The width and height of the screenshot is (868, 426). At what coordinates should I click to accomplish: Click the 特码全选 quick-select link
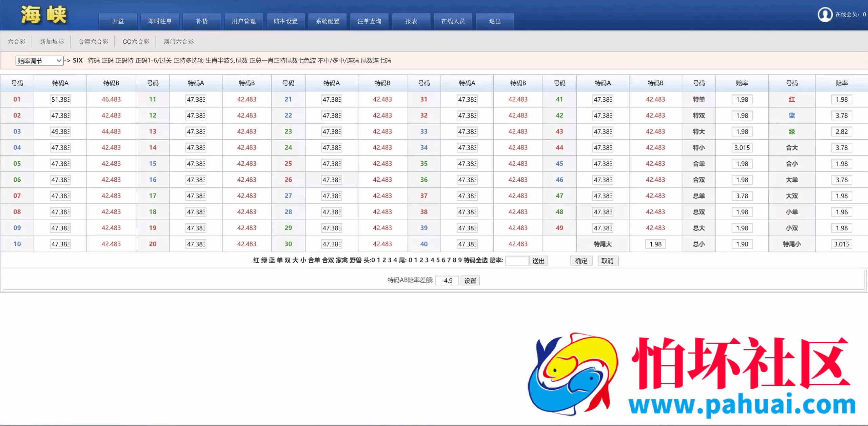point(475,260)
